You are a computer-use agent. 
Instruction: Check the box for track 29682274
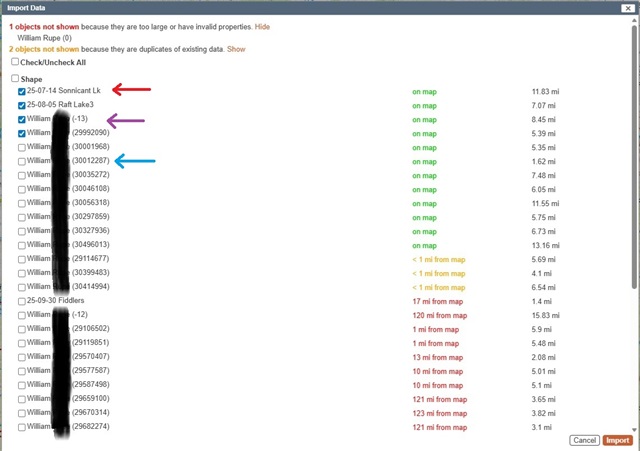click(x=22, y=427)
